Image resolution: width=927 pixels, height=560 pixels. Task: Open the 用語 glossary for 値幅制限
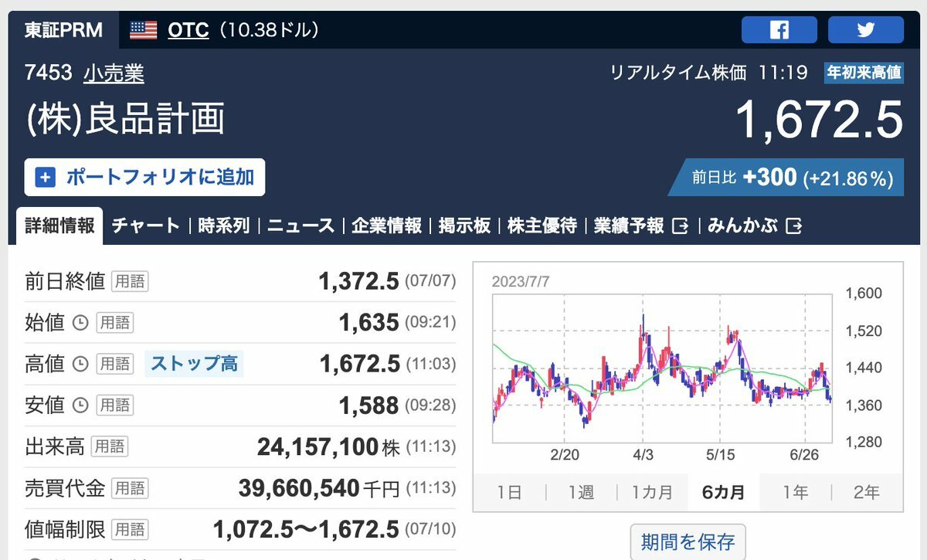pos(129,530)
